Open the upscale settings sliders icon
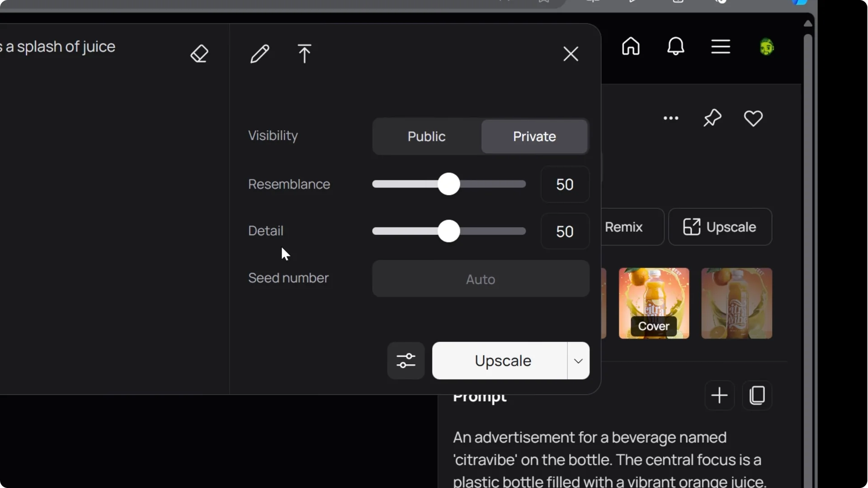 [x=406, y=361]
